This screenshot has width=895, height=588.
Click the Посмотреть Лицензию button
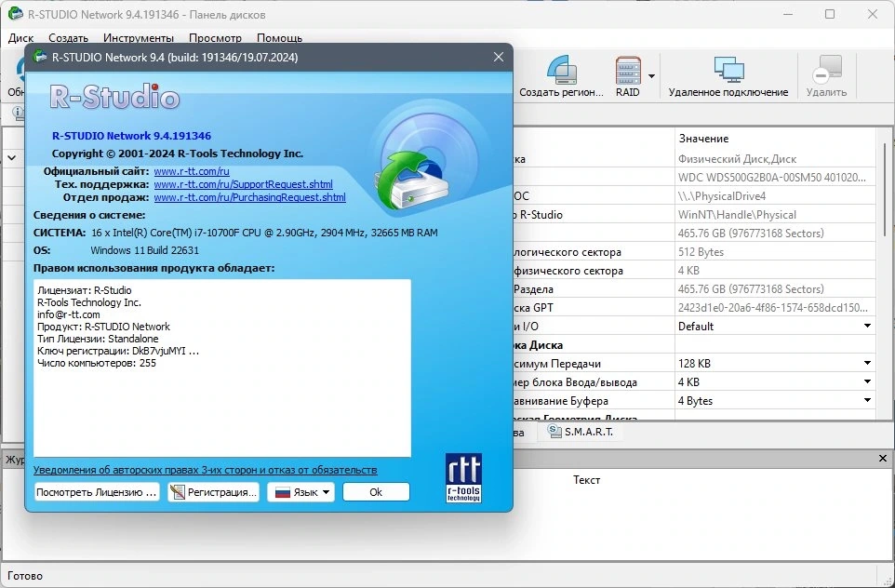point(96,492)
